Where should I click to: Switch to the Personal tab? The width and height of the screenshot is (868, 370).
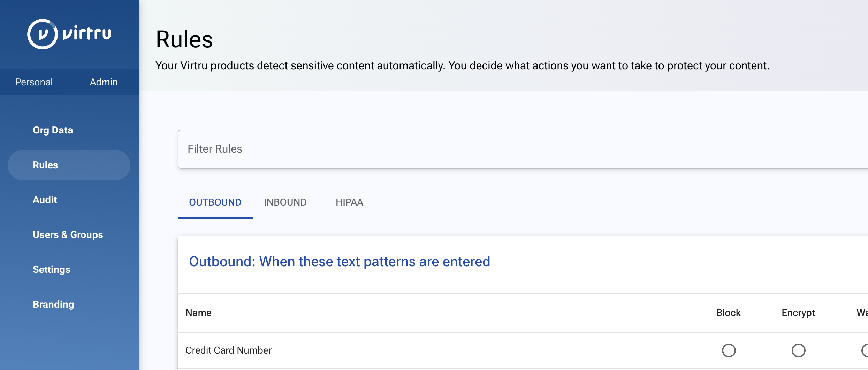click(34, 82)
